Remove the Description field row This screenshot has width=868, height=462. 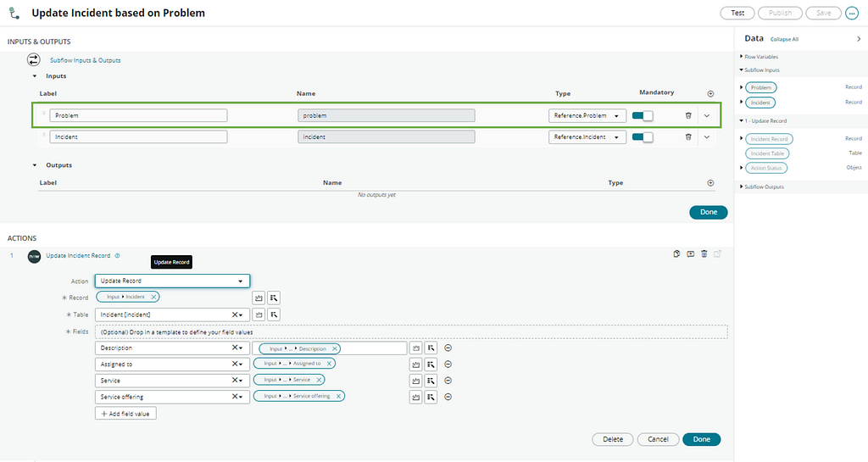pos(448,348)
